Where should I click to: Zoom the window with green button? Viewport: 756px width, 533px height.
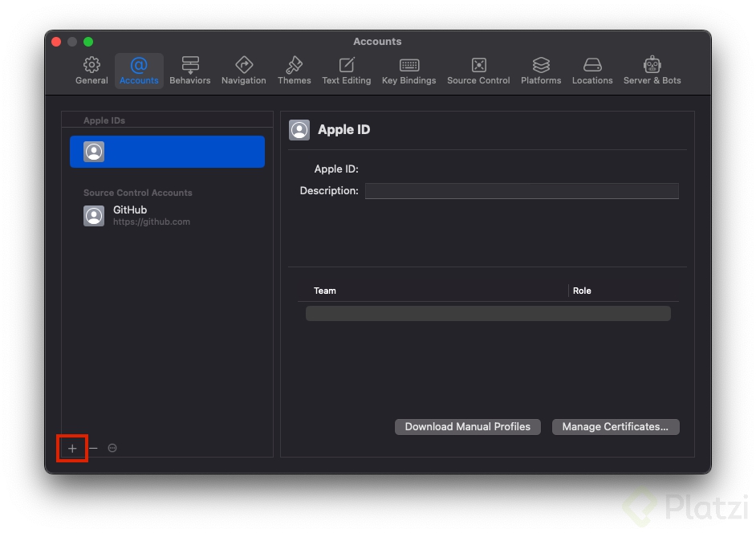coord(88,42)
